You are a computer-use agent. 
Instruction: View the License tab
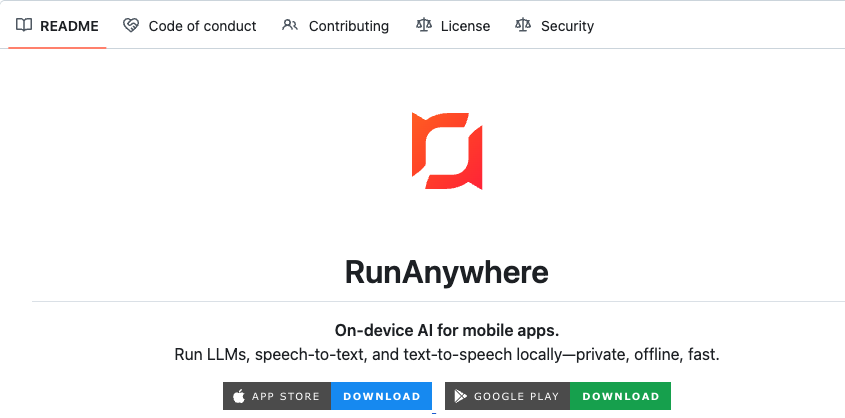[453, 26]
